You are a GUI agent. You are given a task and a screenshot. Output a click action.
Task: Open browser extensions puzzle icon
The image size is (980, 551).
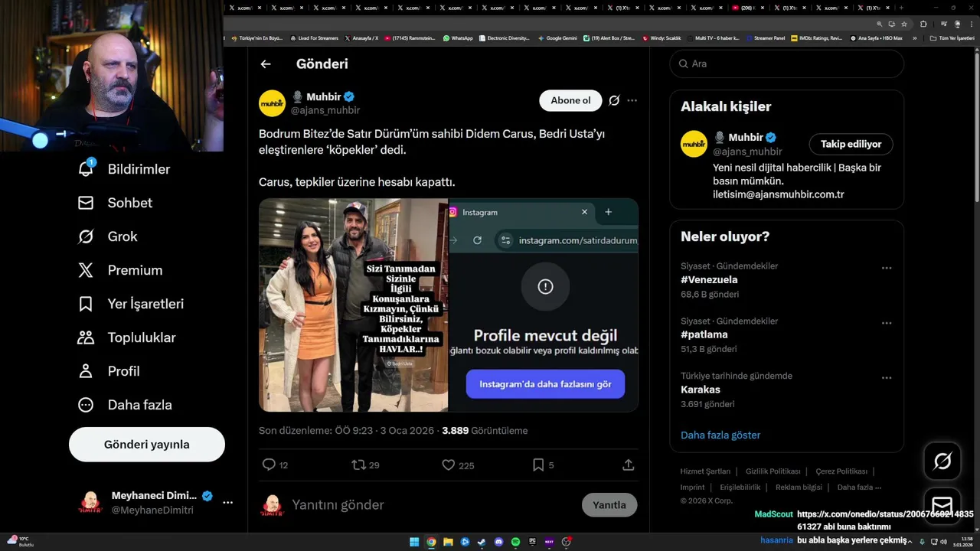click(923, 24)
